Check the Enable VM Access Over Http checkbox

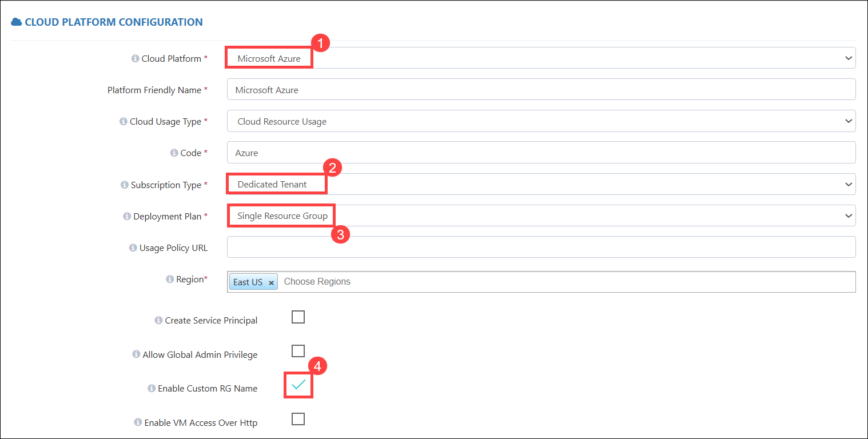click(x=298, y=419)
